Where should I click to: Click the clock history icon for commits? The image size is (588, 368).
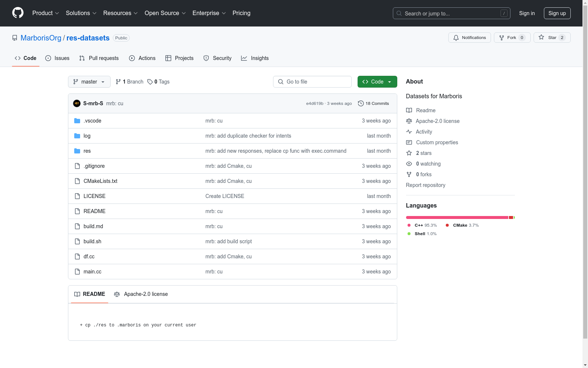(x=361, y=103)
